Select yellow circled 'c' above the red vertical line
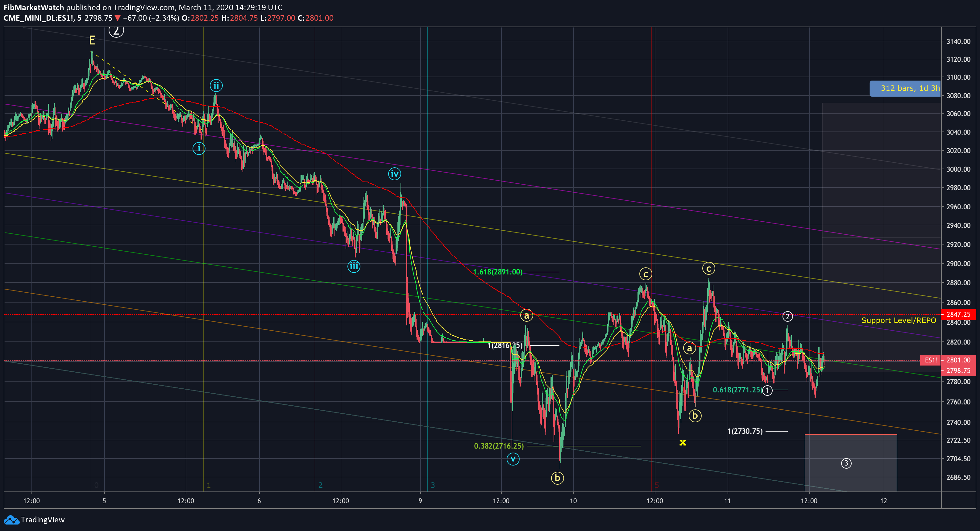The height and width of the screenshot is (531, 980). tap(646, 274)
